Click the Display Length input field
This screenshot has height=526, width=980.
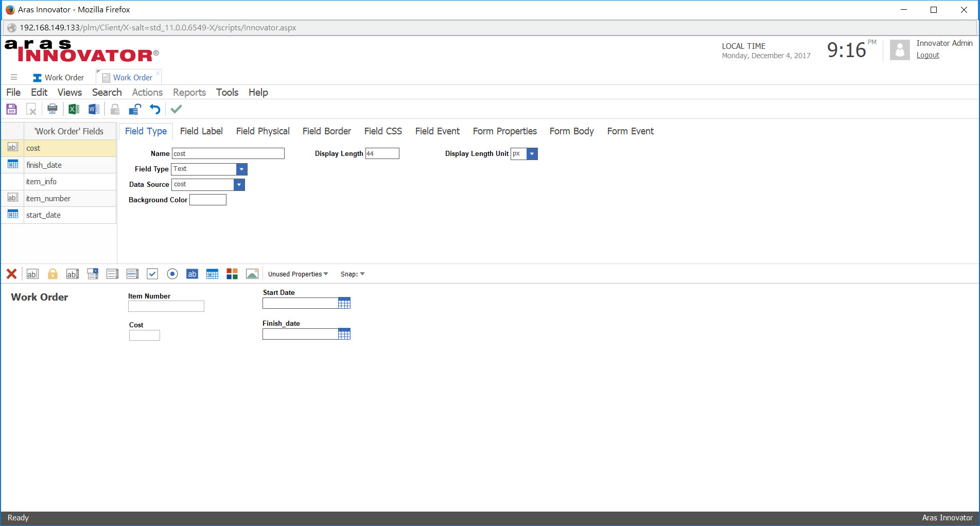[x=382, y=153]
